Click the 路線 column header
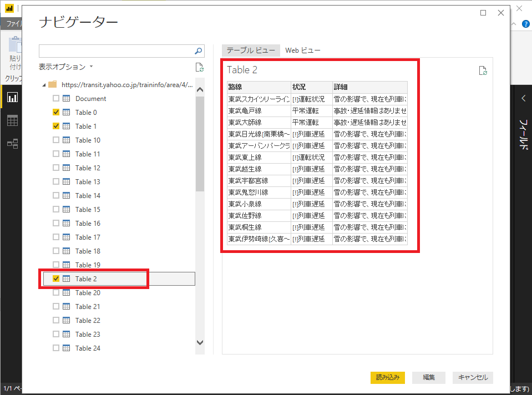 point(259,87)
